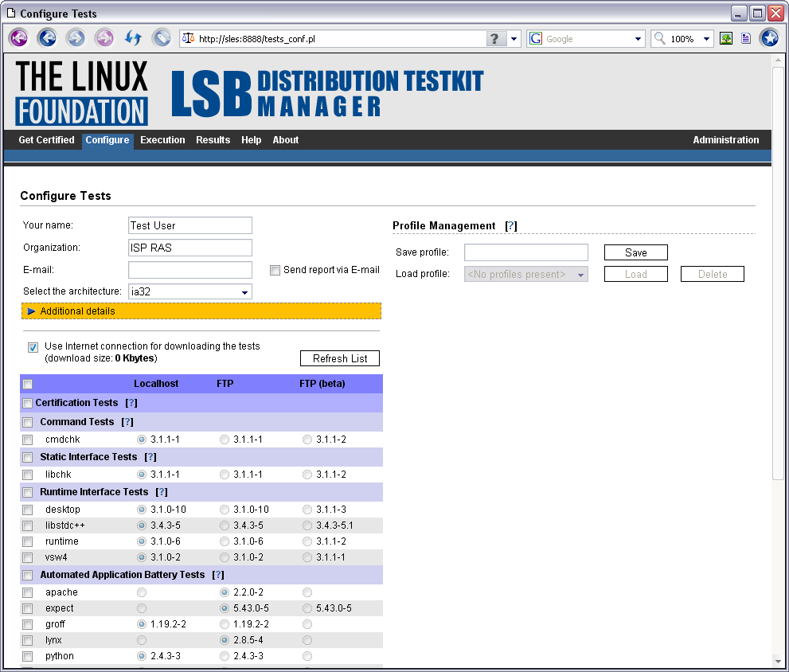Click the Delete profile button
The width and height of the screenshot is (789, 672).
[713, 275]
